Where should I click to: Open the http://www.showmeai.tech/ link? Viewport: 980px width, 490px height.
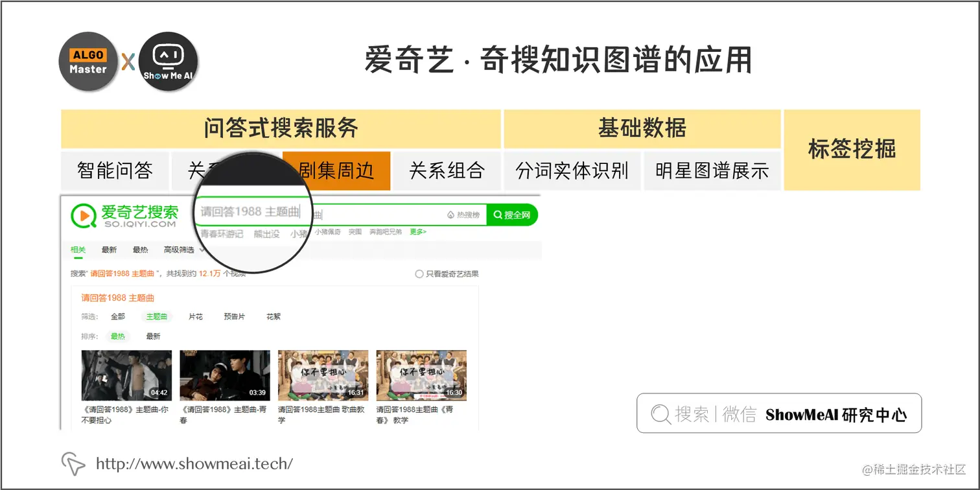pos(194,463)
